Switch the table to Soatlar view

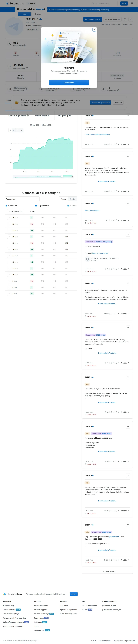[x=72, y=199]
